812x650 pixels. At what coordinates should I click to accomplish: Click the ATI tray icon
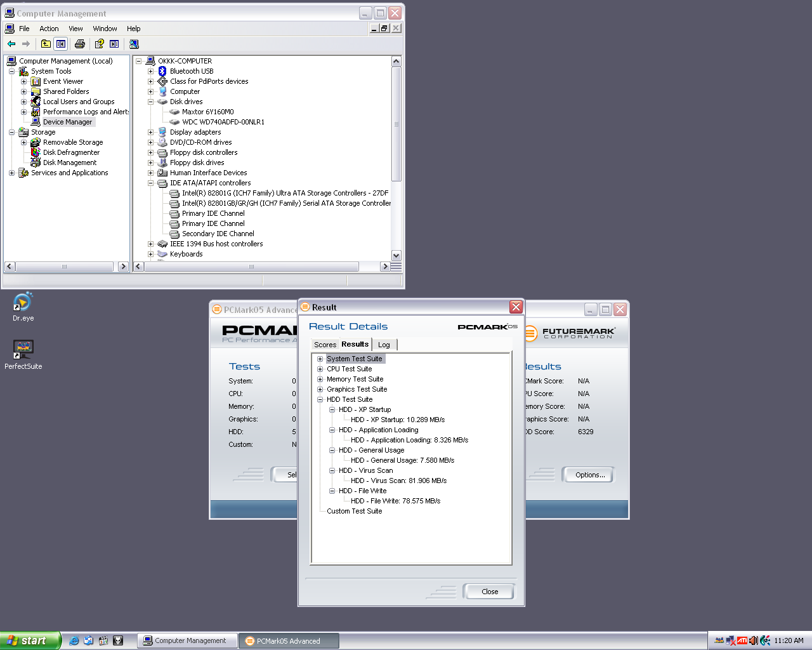point(742,640)
